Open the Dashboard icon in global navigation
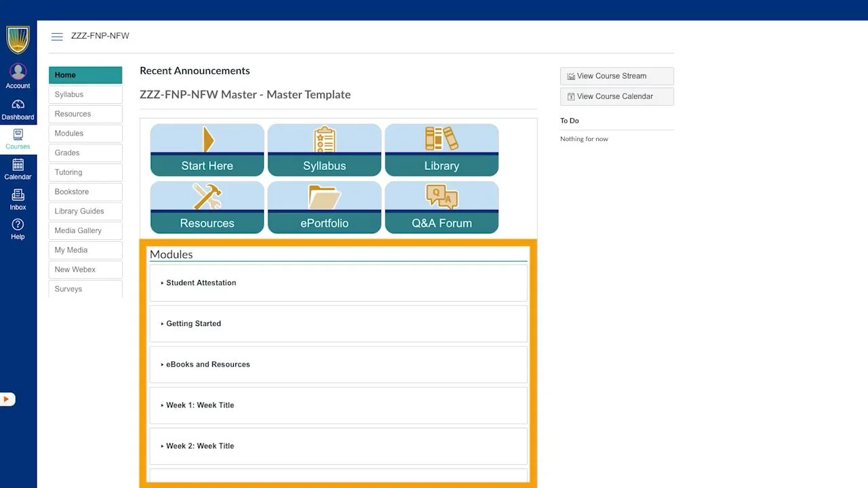Viewport: 868px width, 488px height. click(18, 109)
